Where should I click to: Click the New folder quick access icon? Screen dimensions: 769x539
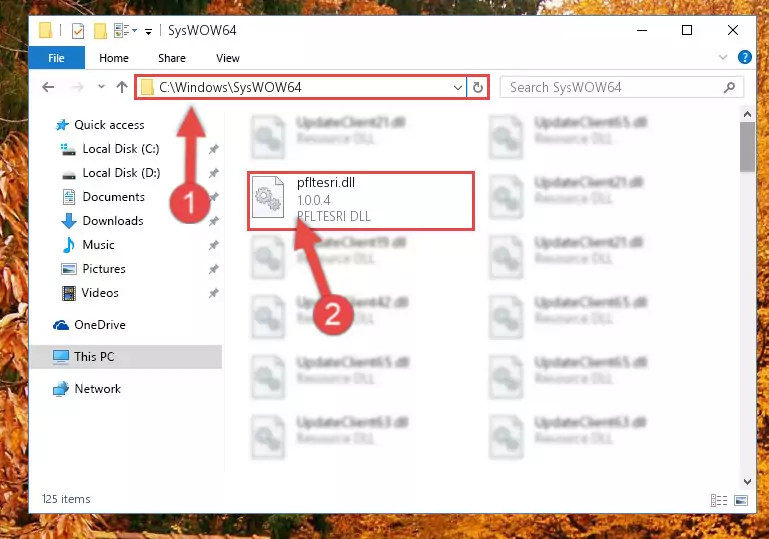coord(100,31)
